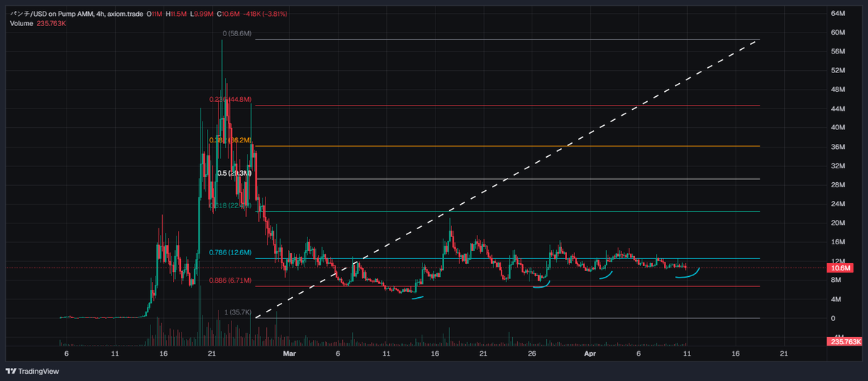Select the パンチ/USD on Pump AMM symbol legend
This screenshot has width=868, height=381.
[75, 14]
